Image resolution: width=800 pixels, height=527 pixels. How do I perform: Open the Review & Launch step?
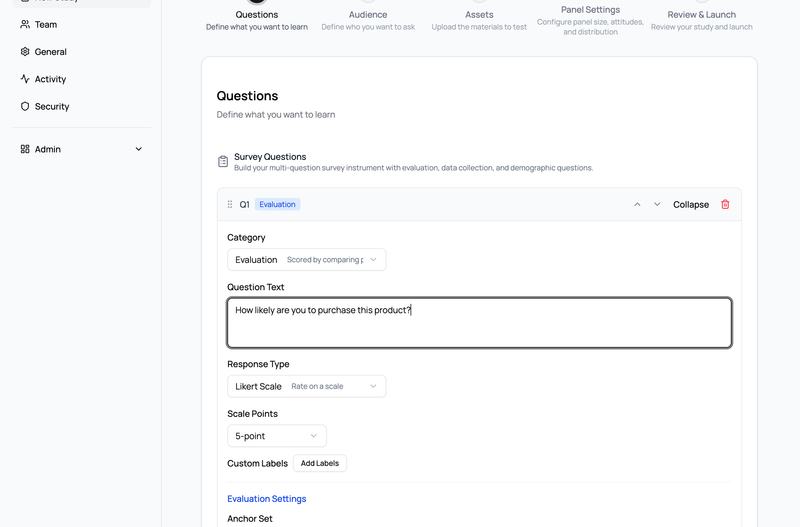(x=701, y=15)
